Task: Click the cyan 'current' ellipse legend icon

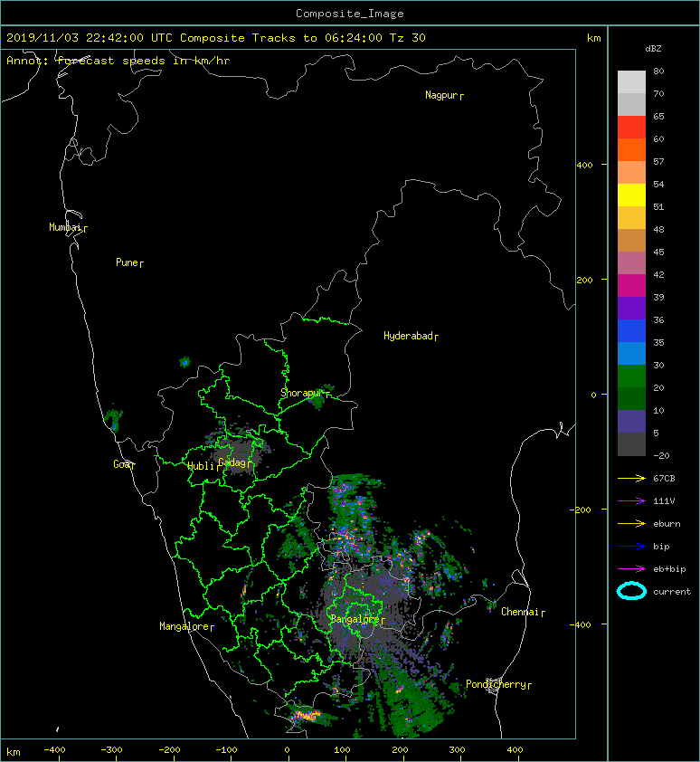Action: coord(631,591)
